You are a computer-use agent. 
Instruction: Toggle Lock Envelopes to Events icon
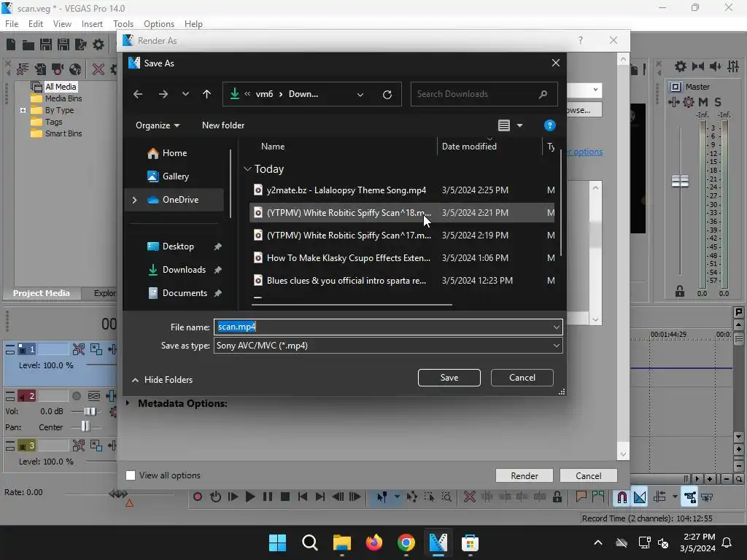(x=690, y=497)
